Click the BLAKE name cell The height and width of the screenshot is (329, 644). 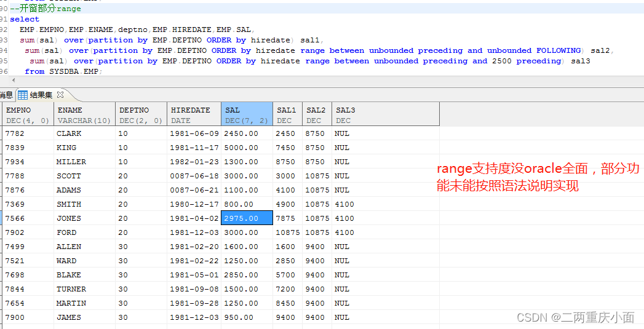85,275
